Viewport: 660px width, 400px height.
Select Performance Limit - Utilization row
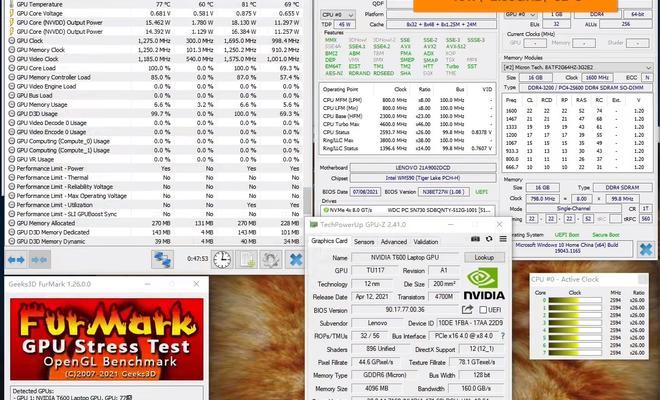[x=154, y=205]
